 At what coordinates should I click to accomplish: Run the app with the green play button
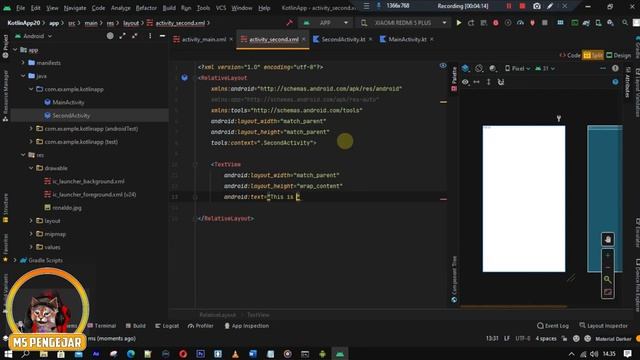tap(459, 23)
